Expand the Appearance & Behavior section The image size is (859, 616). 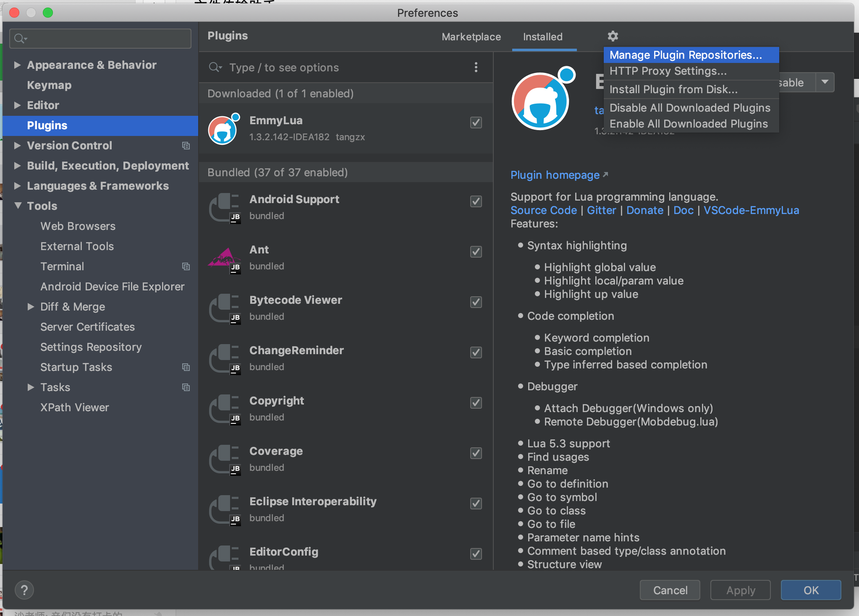17,65
